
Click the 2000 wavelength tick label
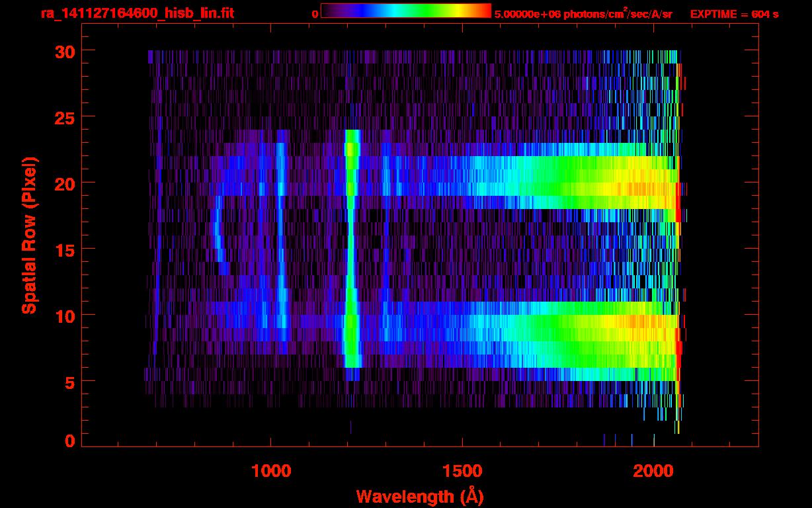[653, 471]
